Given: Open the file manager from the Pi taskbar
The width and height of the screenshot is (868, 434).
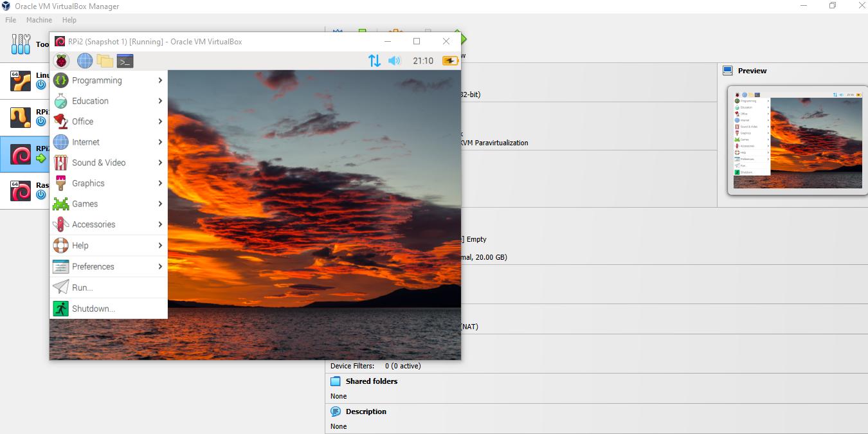Looking at the screenshot, I should click(x=105, y=60).
